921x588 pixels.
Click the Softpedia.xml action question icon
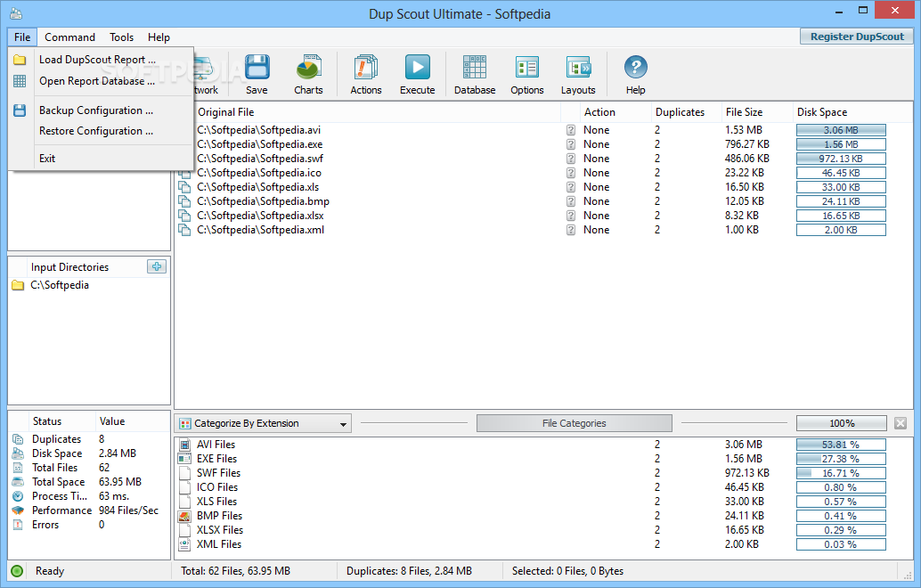[570, 230]
